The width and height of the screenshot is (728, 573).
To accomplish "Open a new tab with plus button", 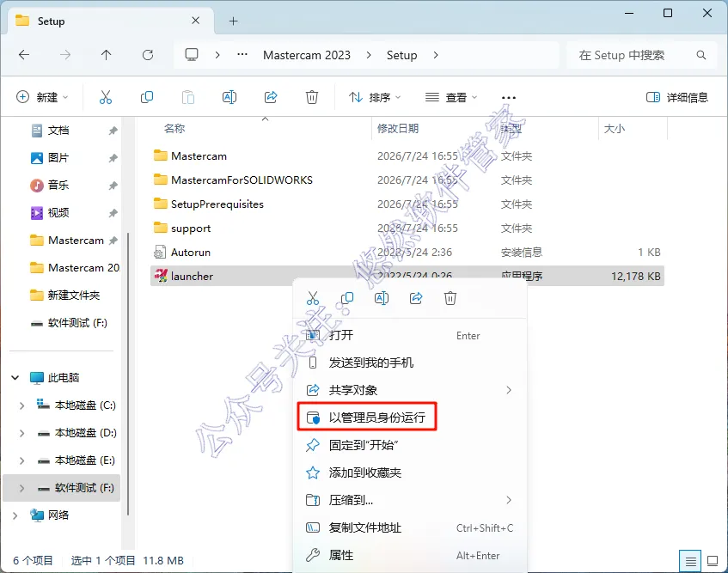I will click(x=234, y=21).
